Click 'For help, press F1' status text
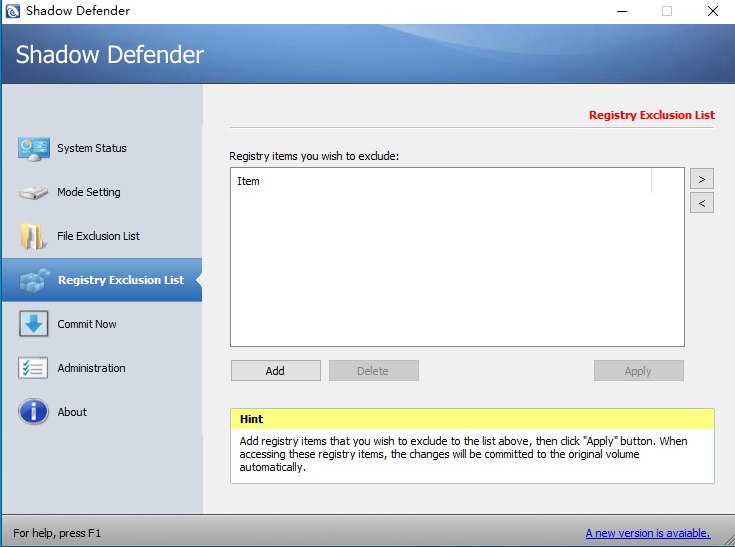 coord(57,533)
